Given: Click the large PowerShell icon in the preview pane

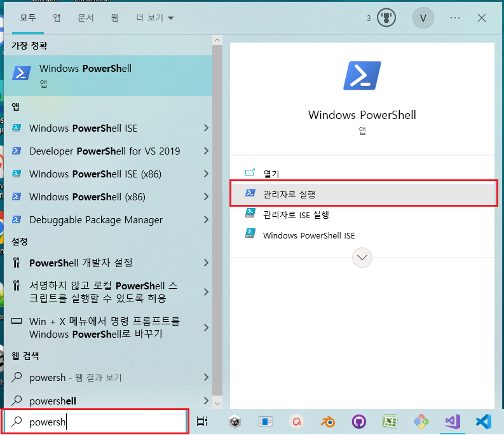Looking at the screenshot, I should click(x=362, y=76).
